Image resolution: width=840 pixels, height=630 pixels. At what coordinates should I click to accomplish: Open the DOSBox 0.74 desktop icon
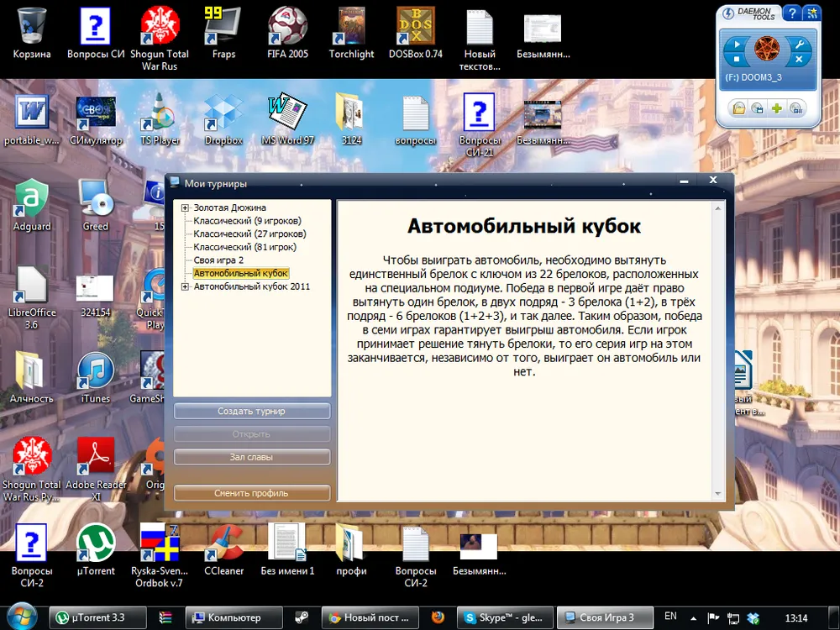coord(415,30)
